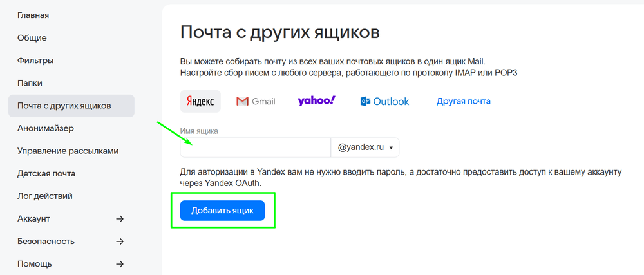Click the arrow next to Аккаунт
Image resolution: width=644 pixels, height=275 pixels.
(x=119, y=219)
